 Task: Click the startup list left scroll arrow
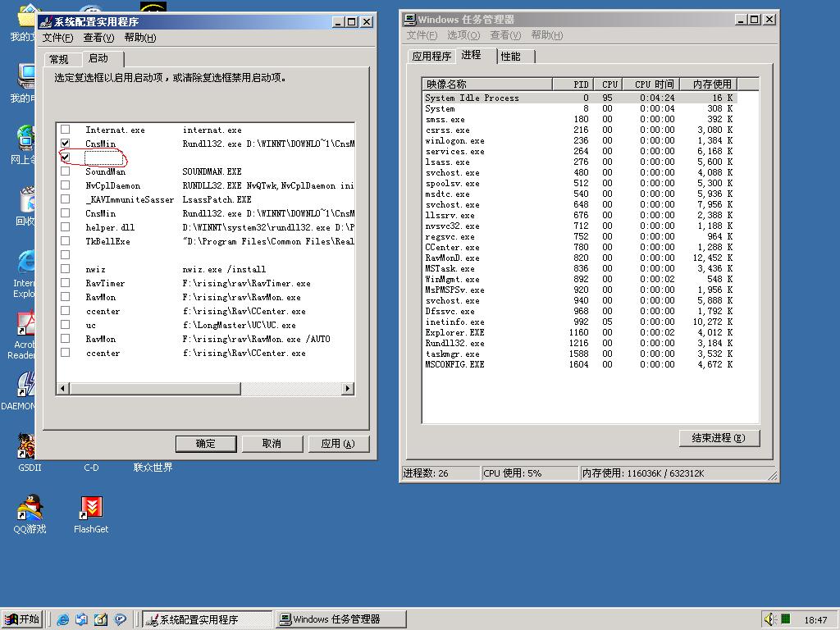[63, 388]
